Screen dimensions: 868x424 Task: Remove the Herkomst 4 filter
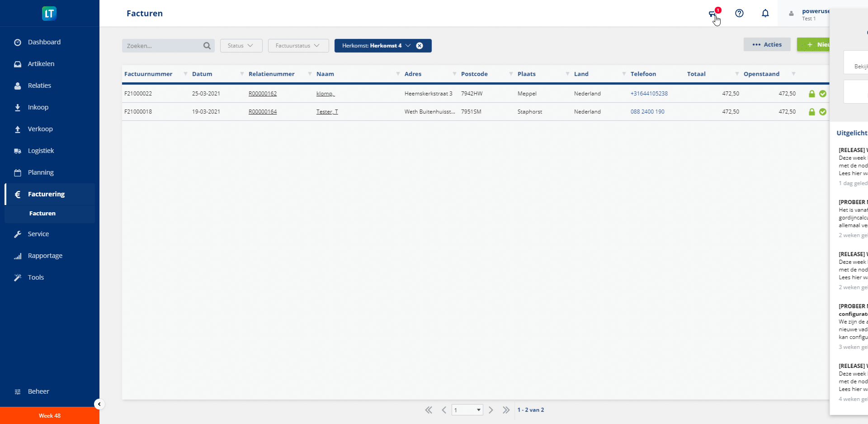pos(420,46)
